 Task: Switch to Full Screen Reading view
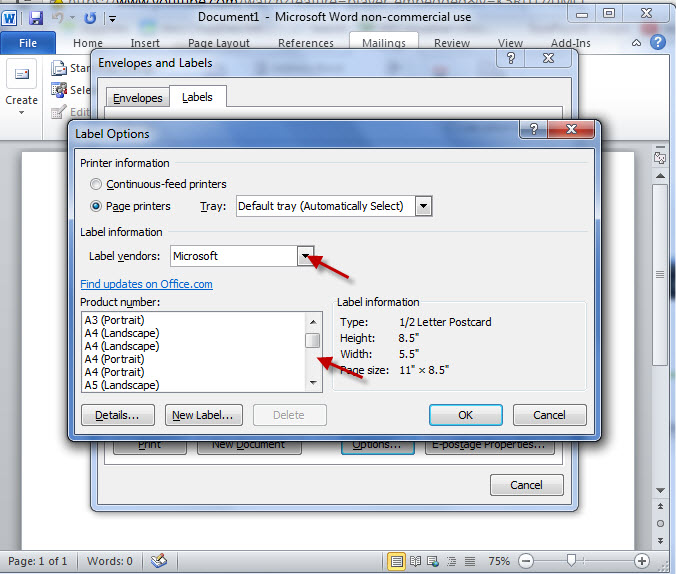click(416, 561)
